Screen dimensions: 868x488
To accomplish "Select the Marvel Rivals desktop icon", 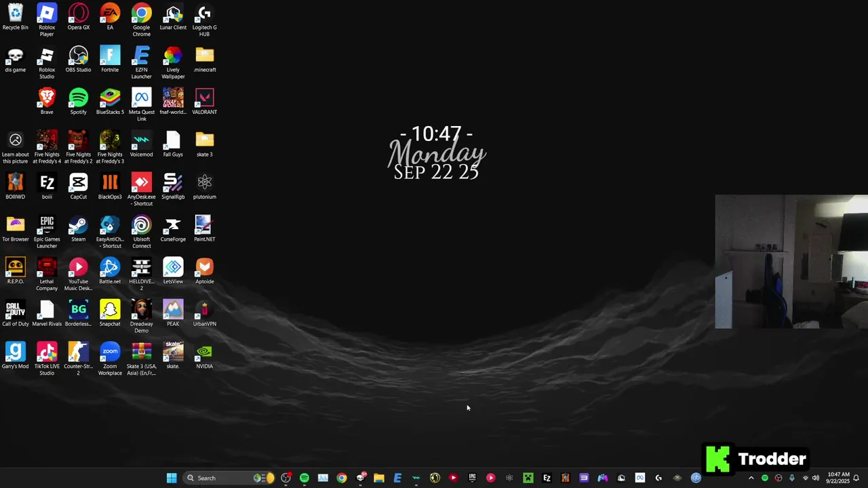I will [47, 314].
